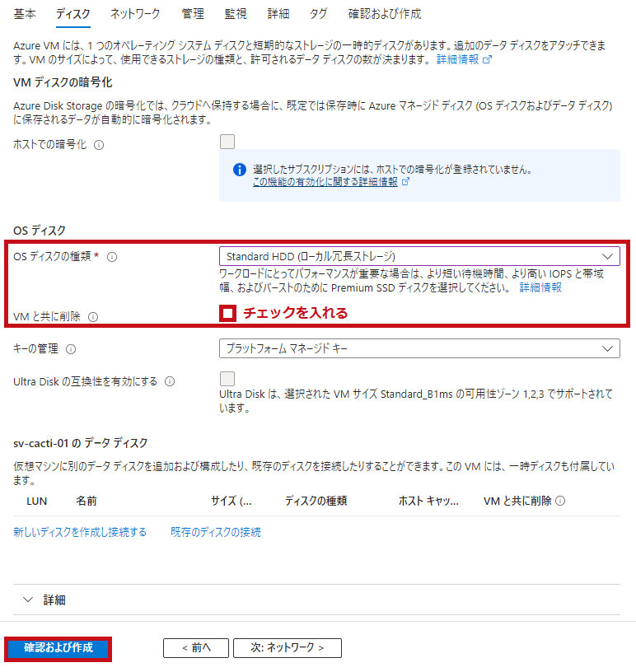This screenshot has height=672, width=636.
Task: Click 既存のディスクの接続 link
Action: click(216, 532)
